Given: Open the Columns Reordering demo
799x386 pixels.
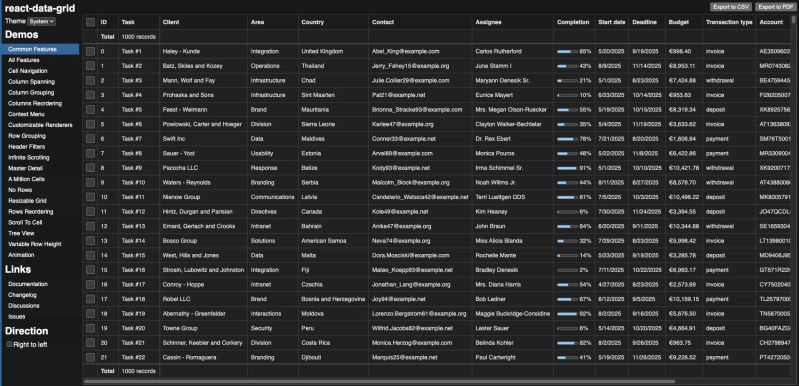Looking at the screenshot, I should pos(41,103).
